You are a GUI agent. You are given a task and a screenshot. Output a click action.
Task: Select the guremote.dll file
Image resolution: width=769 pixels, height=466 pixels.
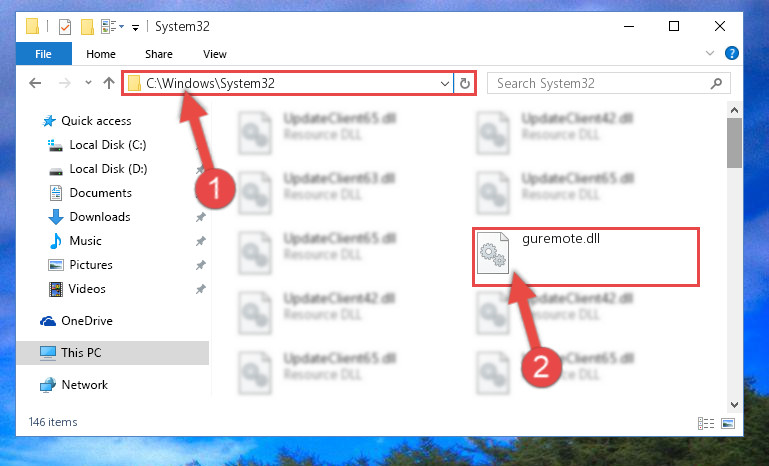[586, 257]
